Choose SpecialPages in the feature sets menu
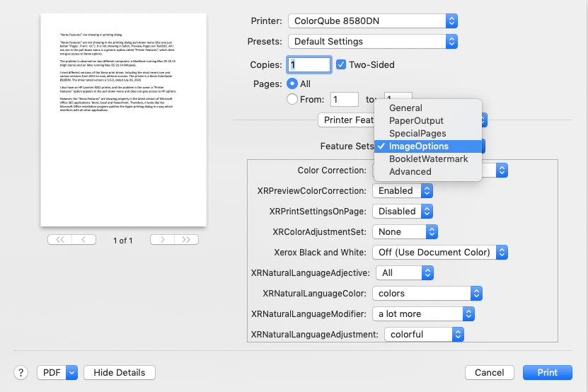 pos(428,134)
